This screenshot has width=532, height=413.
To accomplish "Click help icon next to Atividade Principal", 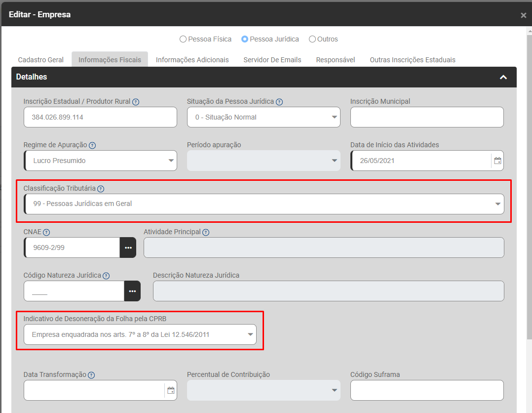I will point(206,232).
